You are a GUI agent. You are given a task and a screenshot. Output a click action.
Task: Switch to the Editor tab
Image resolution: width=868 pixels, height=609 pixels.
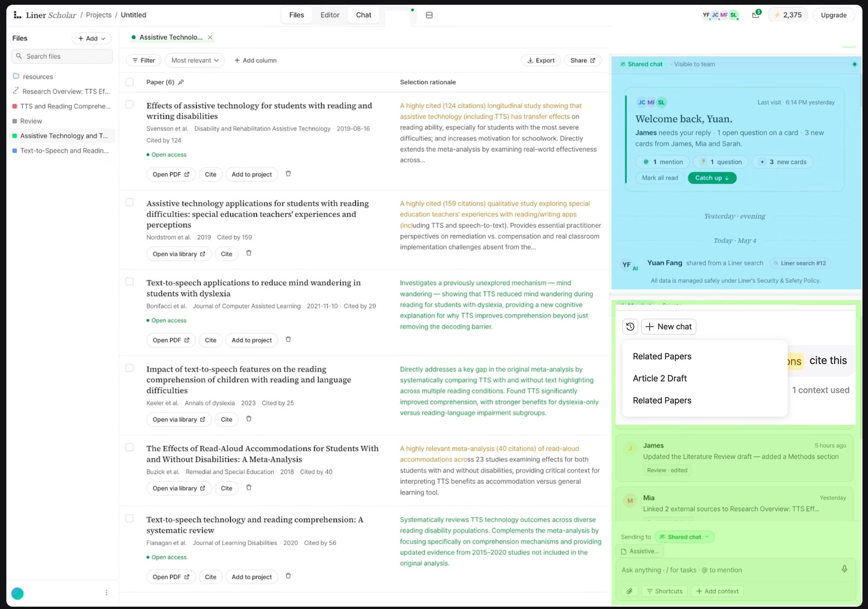[x=330, y=15]
